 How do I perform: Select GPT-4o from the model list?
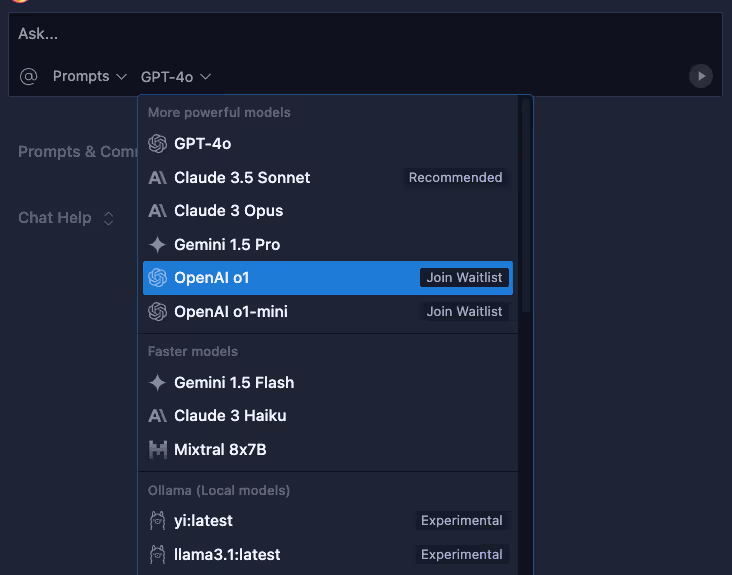(x=328, y=144)
